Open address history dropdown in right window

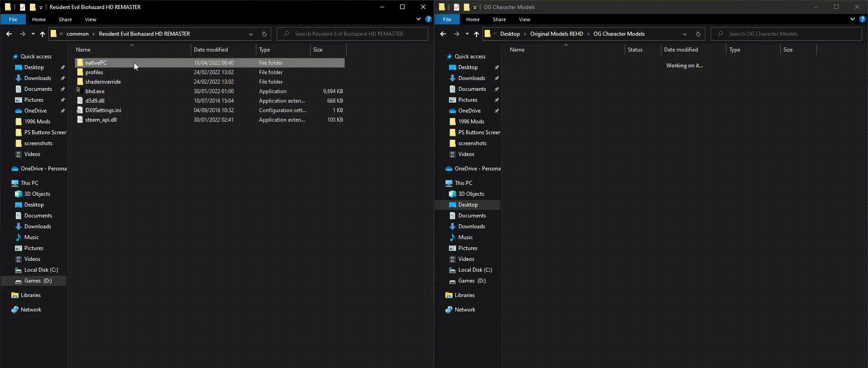685,34
